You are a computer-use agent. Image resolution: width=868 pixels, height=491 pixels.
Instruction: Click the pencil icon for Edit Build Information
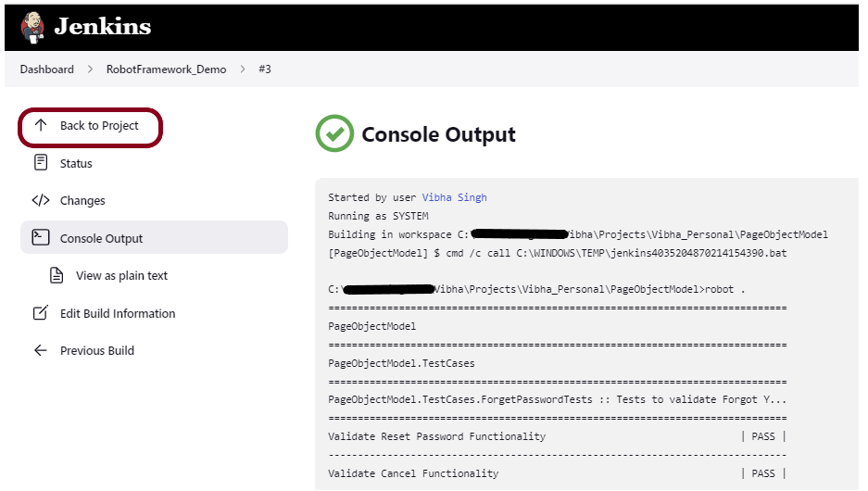pyautogui.click(x=40, y=313)
